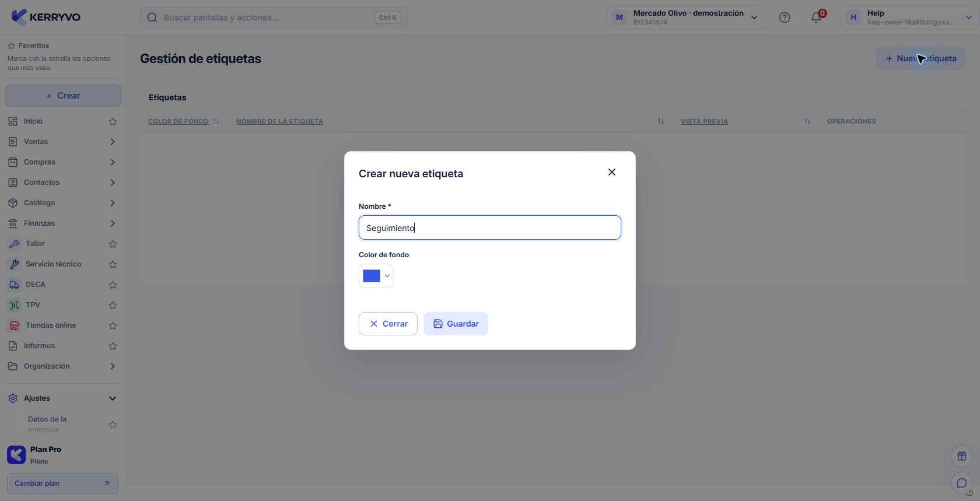The width and height of the screenshot is (980, 501).
Task: Focus the Nombre text field
Action: (489, 227)
